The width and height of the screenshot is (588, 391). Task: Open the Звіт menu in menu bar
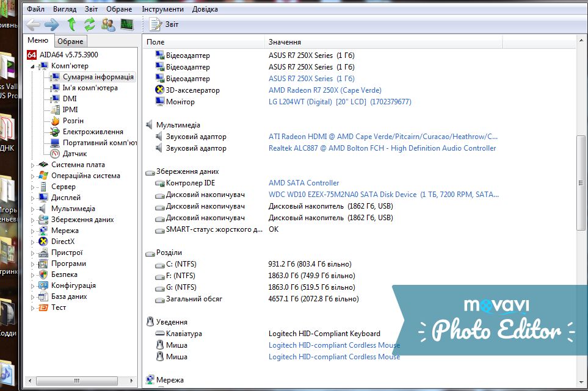(91, 9)
